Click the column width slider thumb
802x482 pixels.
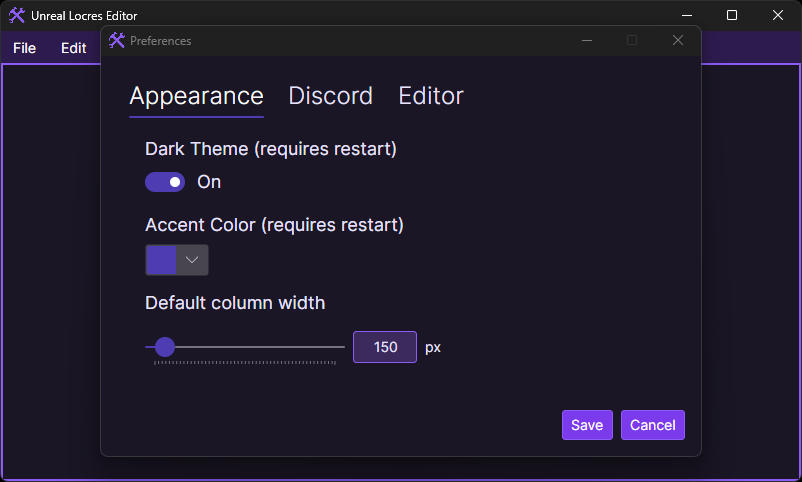pos(165,347)
